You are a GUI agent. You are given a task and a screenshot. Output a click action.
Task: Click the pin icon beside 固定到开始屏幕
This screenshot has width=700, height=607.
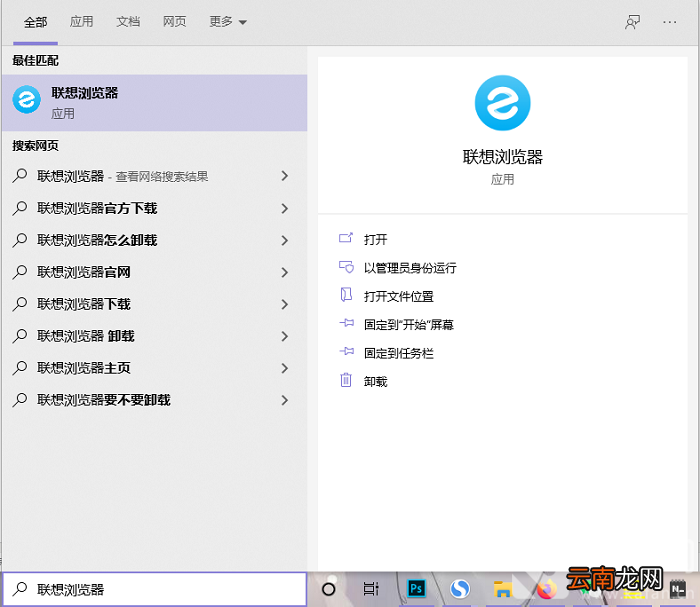point(346,323)
